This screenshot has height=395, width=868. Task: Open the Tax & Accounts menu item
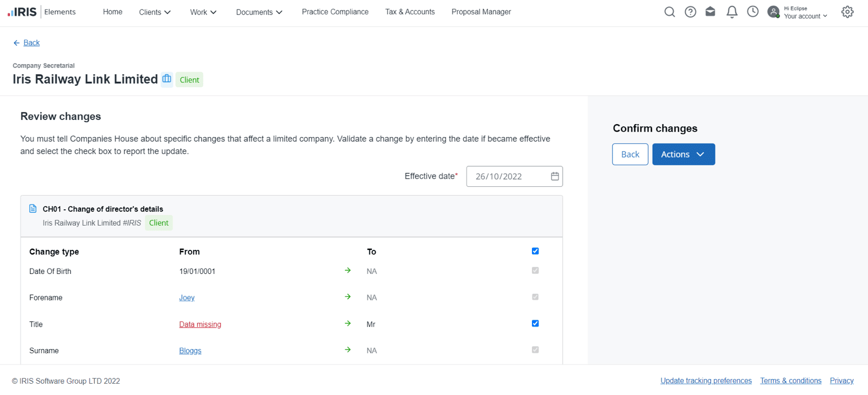pyautogui.click(x=410, y=12)
